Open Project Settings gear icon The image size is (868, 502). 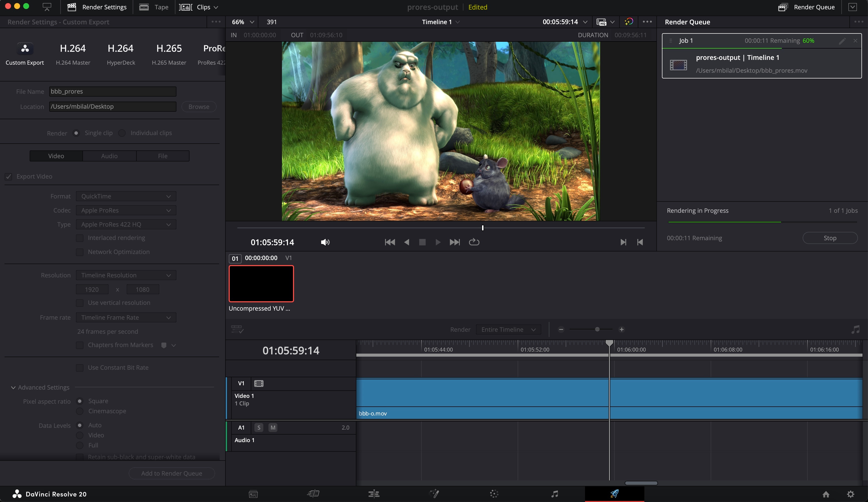[850, 494]
